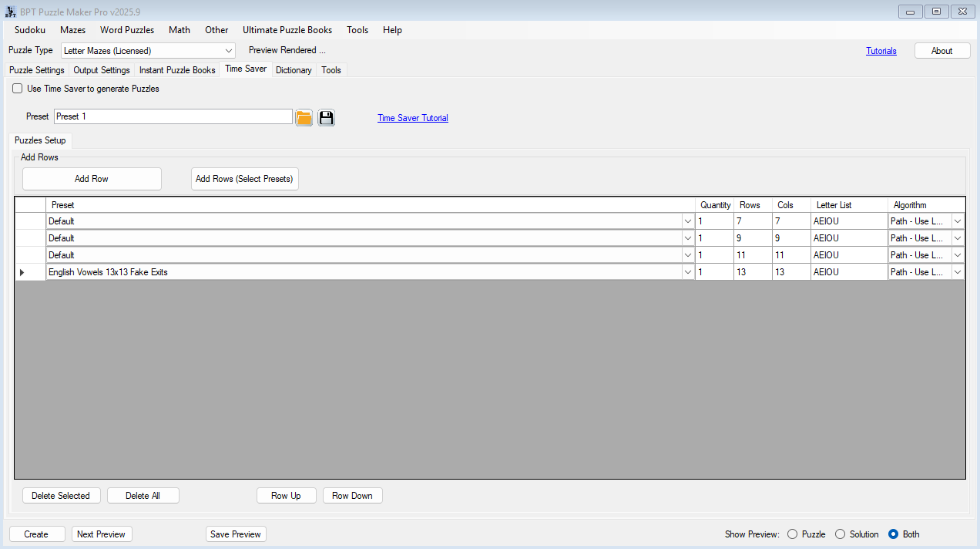The height and width of the screenshot is (549, 980).
Task: Click the Preset name input field
Action: pyautogui.click(x=173, y=116)
